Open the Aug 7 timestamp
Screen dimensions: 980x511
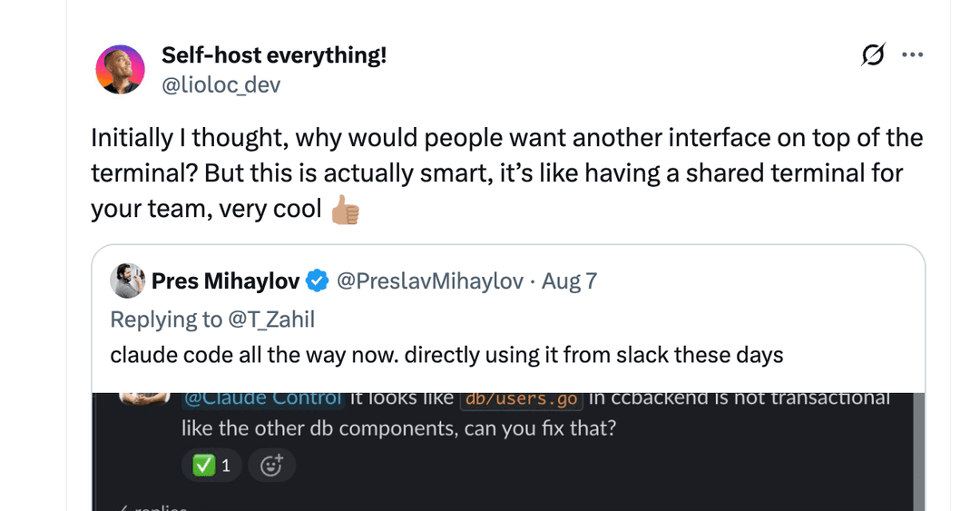[x=569, y=281]
